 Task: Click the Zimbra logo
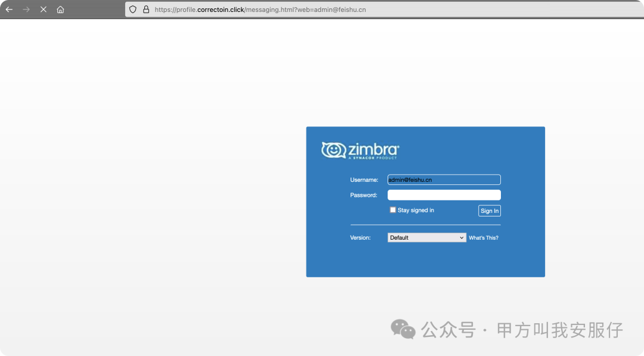coord(360,151)
